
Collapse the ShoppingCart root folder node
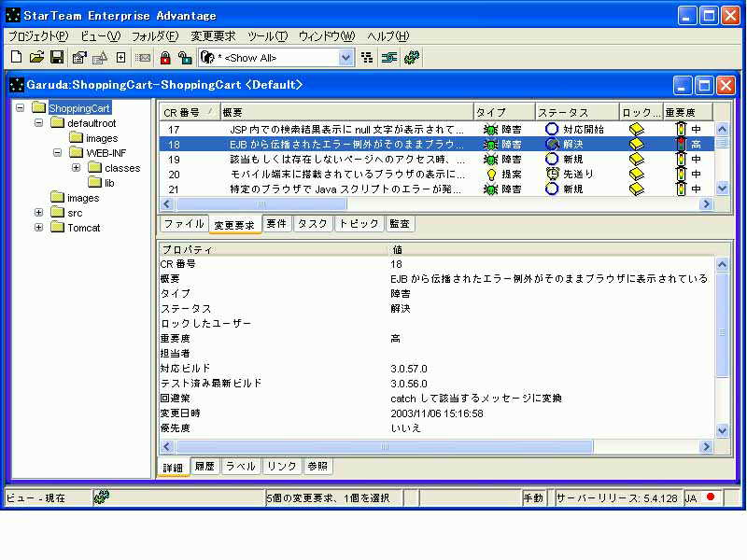(20, 108)
